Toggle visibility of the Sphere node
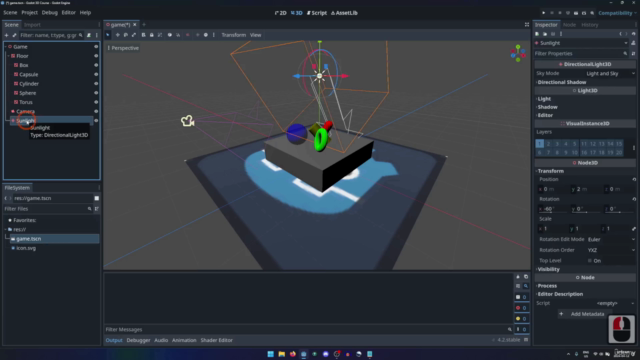The width and height of the screenshot is (640, 360). click(x=96, y=93)
